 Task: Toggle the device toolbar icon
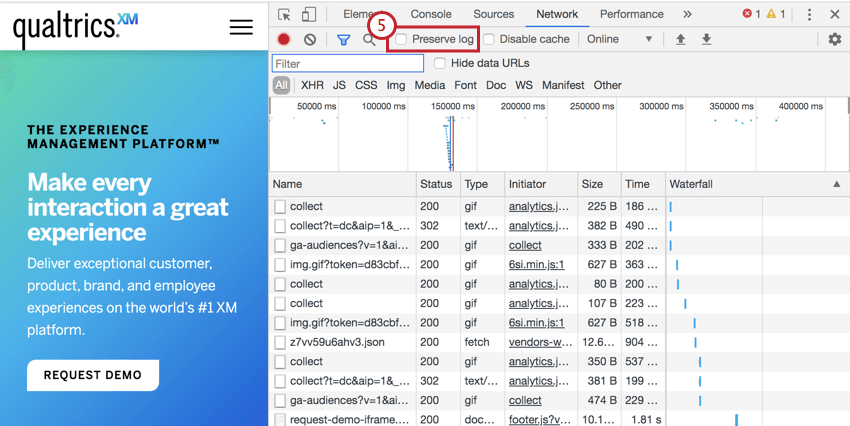309,14
